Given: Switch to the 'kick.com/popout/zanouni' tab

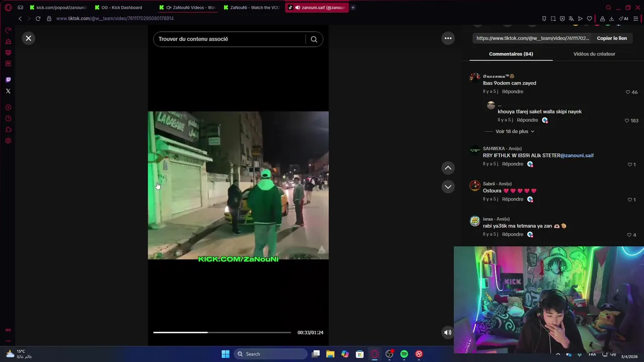Looking at the screenshot, I should (x=58, y=8).
